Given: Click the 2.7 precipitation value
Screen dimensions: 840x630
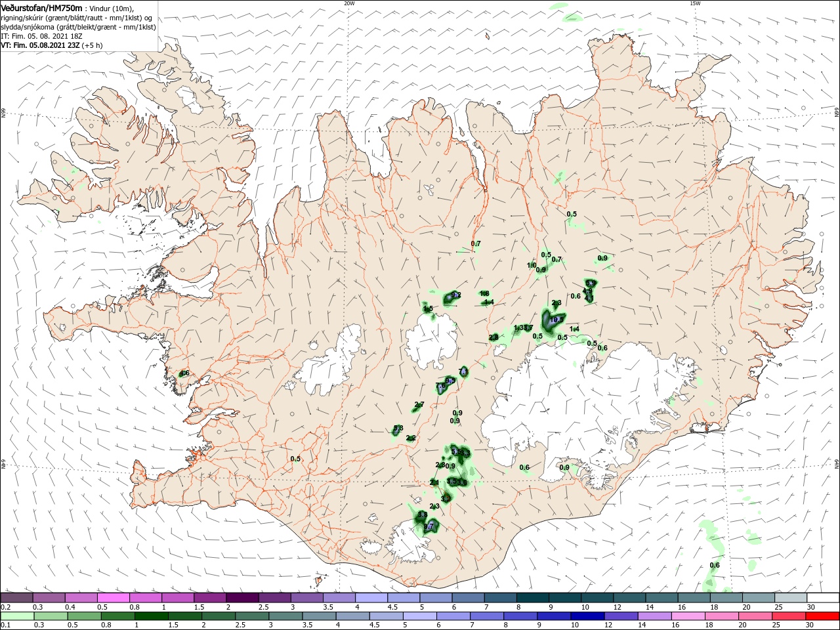Looking at the screenshot, I should pyautogui.click(x=419, y=404).
